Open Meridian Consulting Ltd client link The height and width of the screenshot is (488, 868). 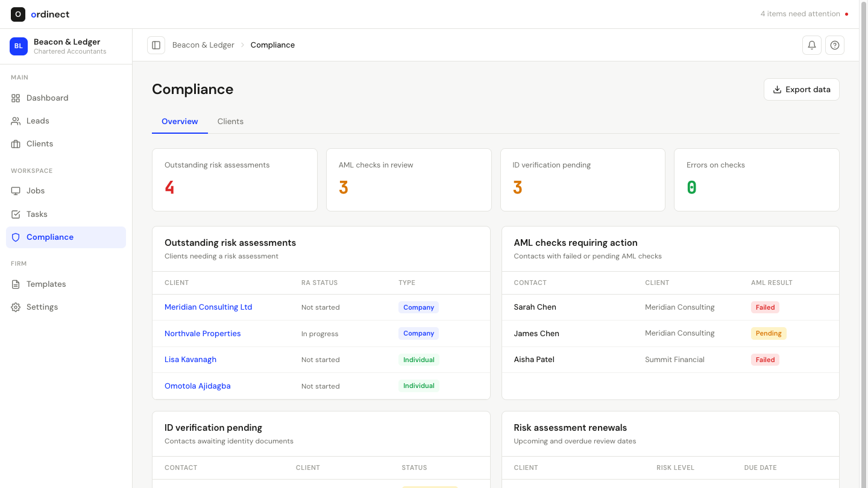tap(208, 307)
